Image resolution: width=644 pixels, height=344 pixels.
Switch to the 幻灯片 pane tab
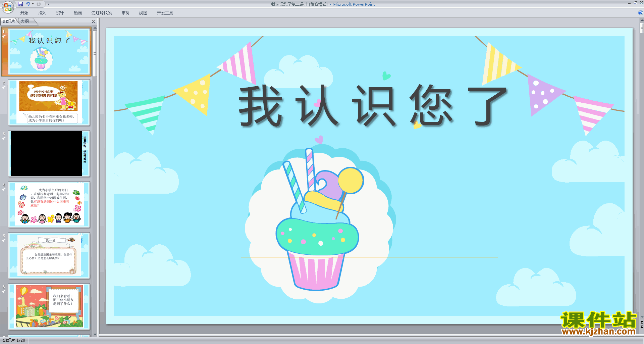tap(9, 21)
